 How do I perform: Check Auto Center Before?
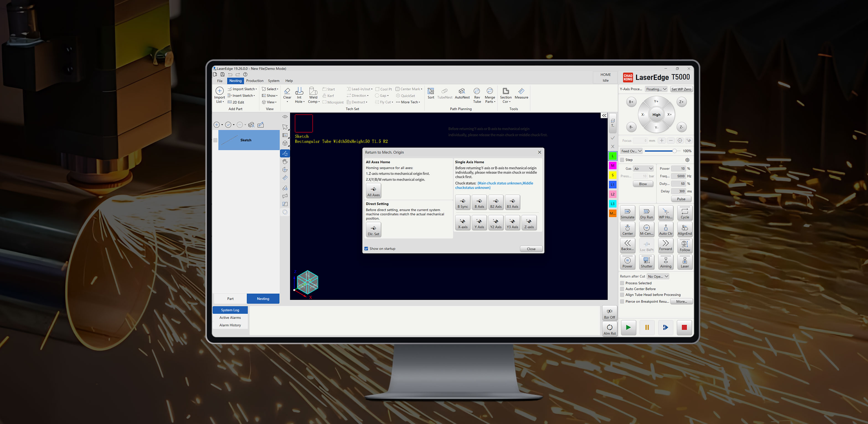(622, 289)
